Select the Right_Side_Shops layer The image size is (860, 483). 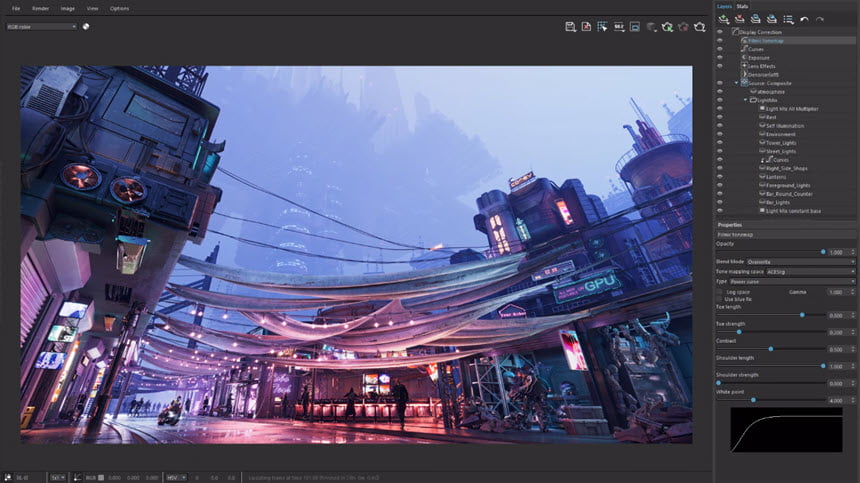[x=786, y=168]
